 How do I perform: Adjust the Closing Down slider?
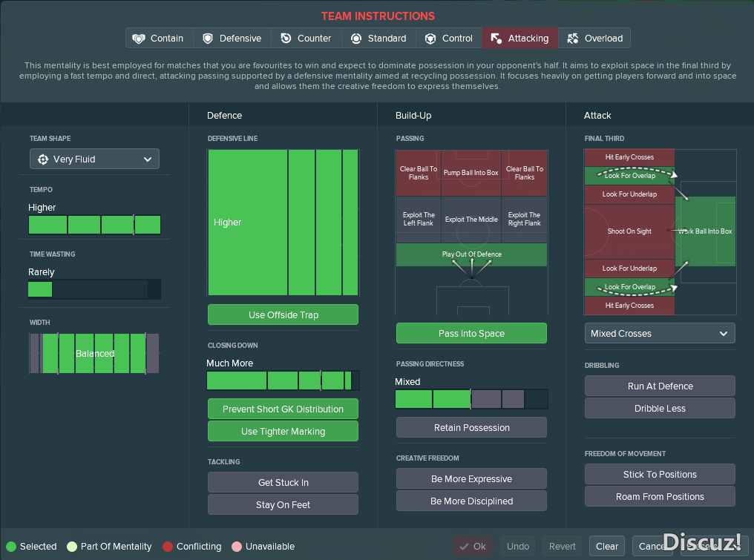tap(283, 381)
